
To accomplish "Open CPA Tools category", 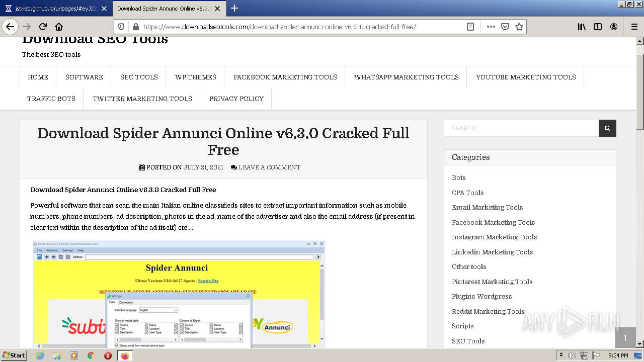I will point(468,193).
